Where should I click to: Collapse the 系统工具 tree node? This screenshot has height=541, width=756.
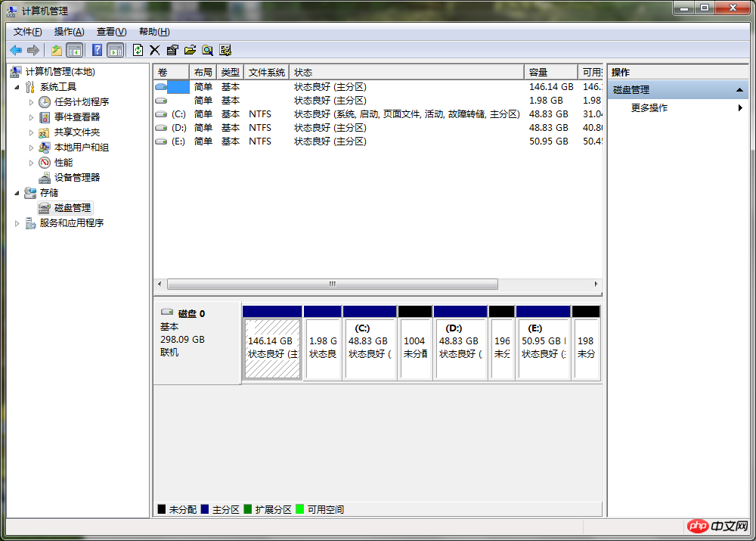(17, 87)
